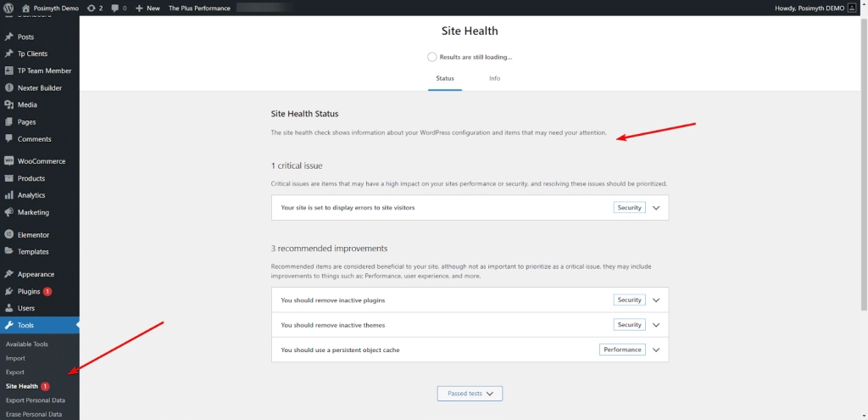Image resolution: width=868 pixels, height=420 pixels.
Task: Click 'You should remove inactive plugins' text
Action: 332,300
